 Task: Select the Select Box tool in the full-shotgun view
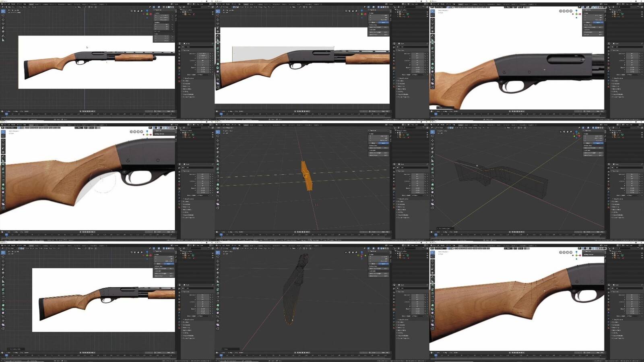coord(3,11)
